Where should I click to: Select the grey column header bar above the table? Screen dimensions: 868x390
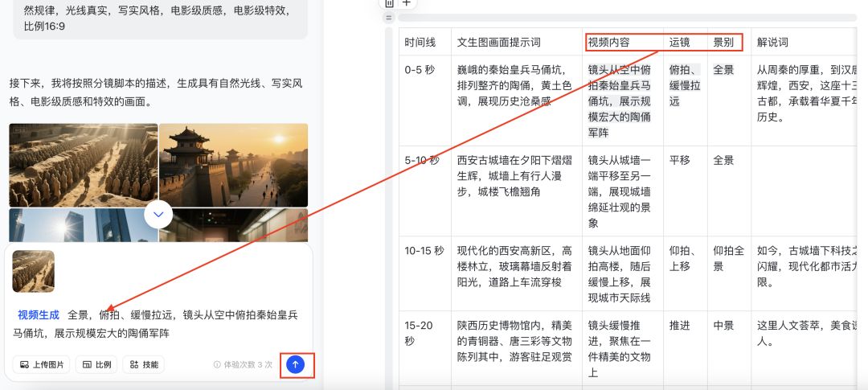[627, 18]
